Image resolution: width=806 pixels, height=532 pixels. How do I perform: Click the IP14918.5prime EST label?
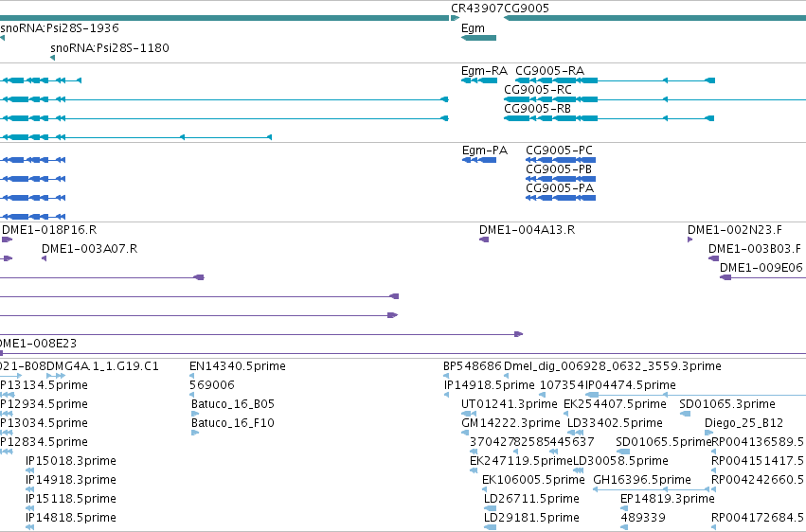[489, 384]
